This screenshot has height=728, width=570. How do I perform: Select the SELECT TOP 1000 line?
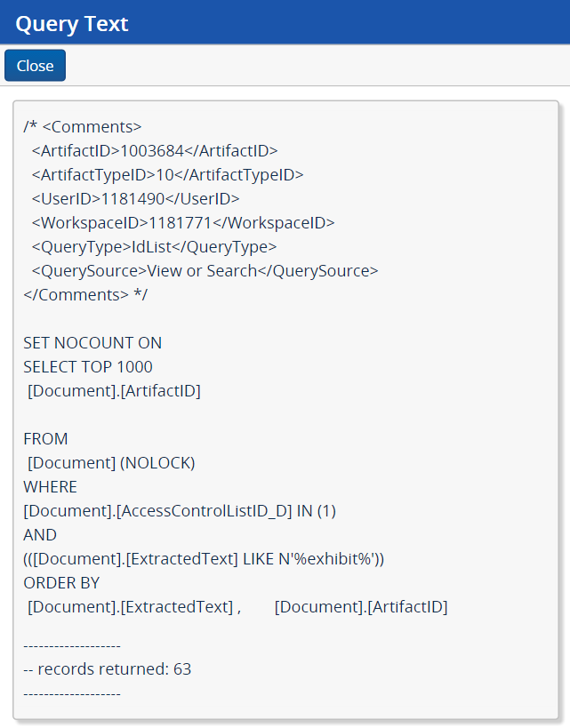85,366
